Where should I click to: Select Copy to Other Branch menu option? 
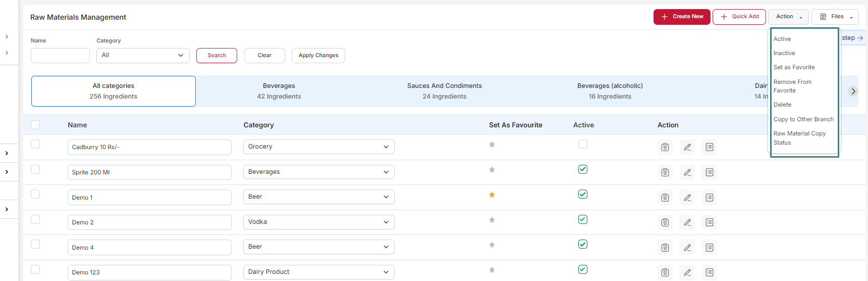tap(803, 119)
